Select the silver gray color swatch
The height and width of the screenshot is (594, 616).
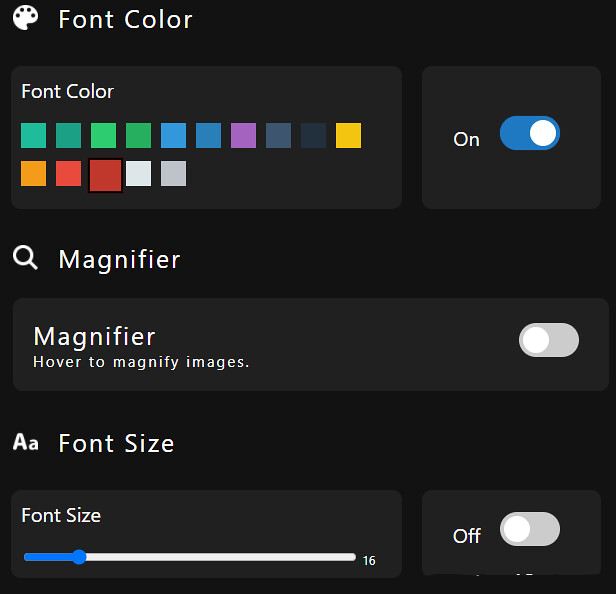tap(173, 173)
